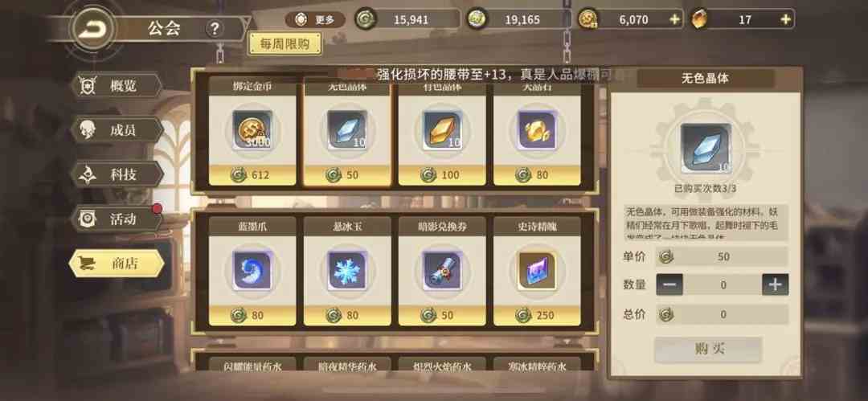868x401 pixels.
Task: Select the 暗影兑换券 scroll ticket item
Action: click(442, 270)
